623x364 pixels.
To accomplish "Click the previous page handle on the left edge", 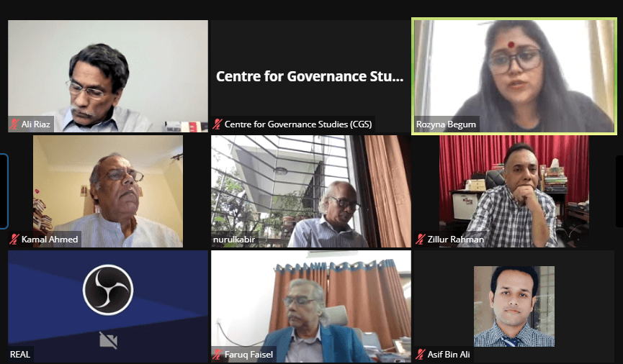I will click(4, 191).
